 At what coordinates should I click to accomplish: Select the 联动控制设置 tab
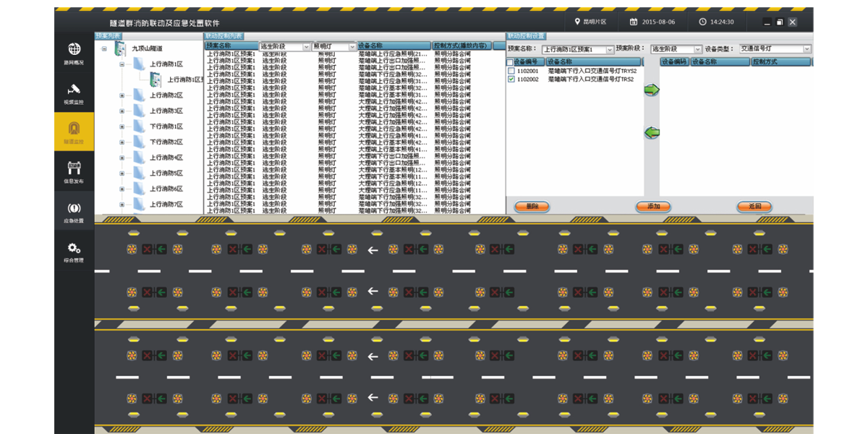(526, 36)
